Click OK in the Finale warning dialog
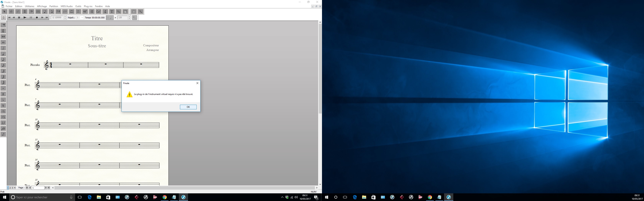The height and width of the screenshot is (201, 644). [188, 107]
